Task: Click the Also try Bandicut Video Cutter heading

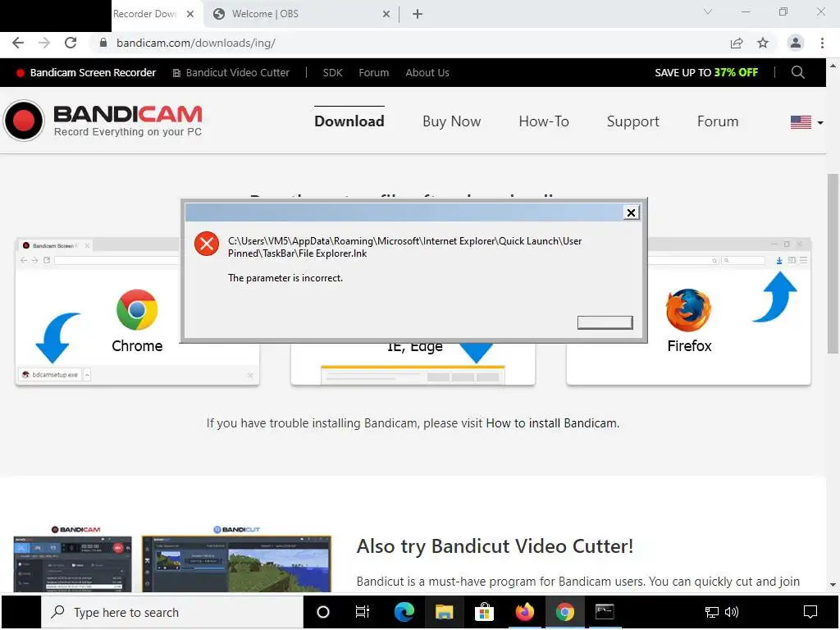Action: pos(495,546)
